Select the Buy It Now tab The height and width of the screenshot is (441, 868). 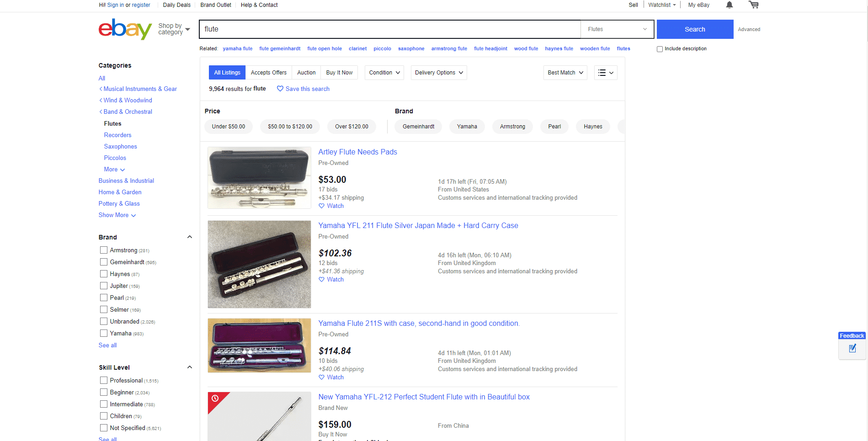(339, 73)
